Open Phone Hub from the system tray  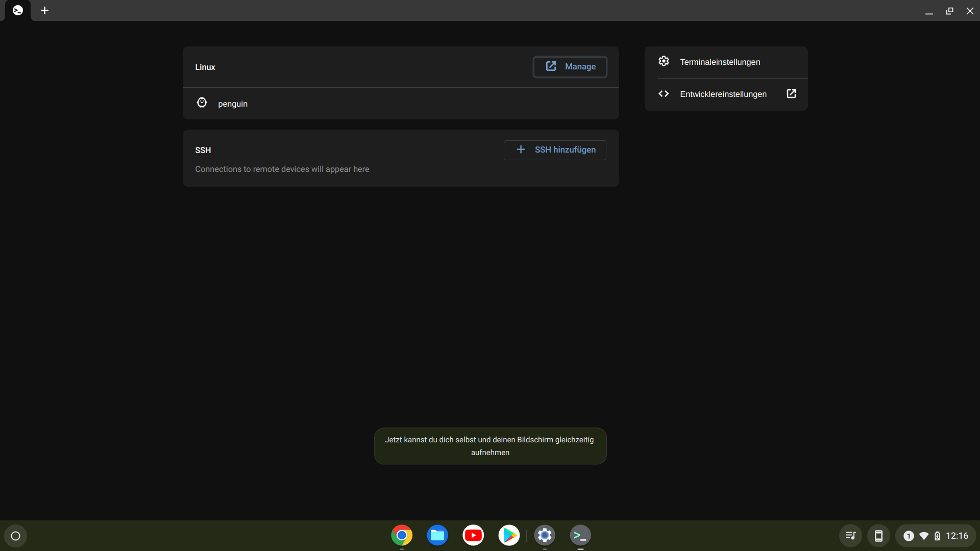878,536
